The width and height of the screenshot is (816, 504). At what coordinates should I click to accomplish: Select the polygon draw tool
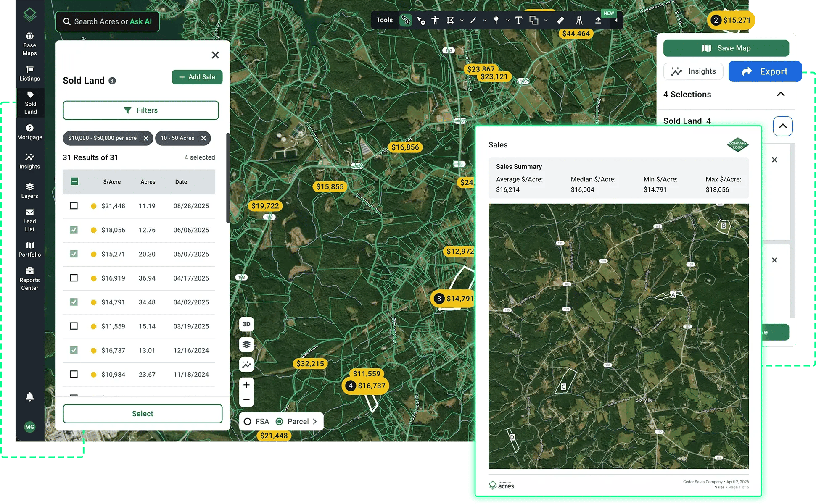click(450, 20)
